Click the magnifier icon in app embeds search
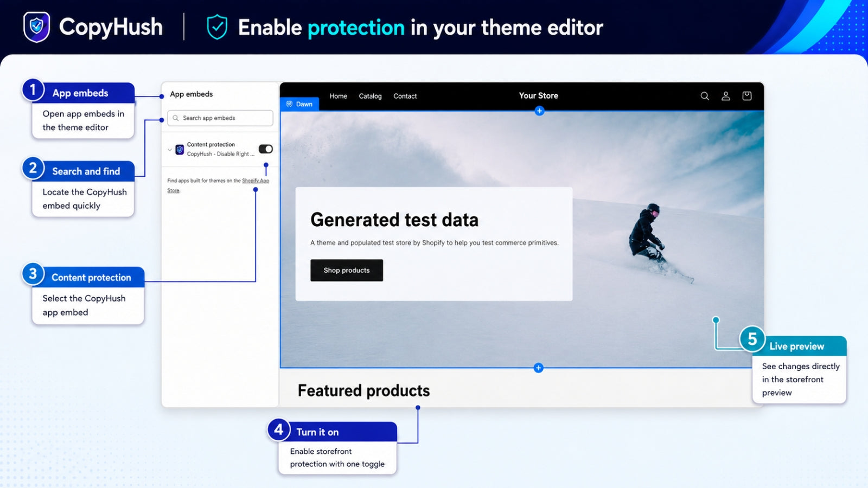868x488 pixels. pyautogui.click(x=176, y=118)
